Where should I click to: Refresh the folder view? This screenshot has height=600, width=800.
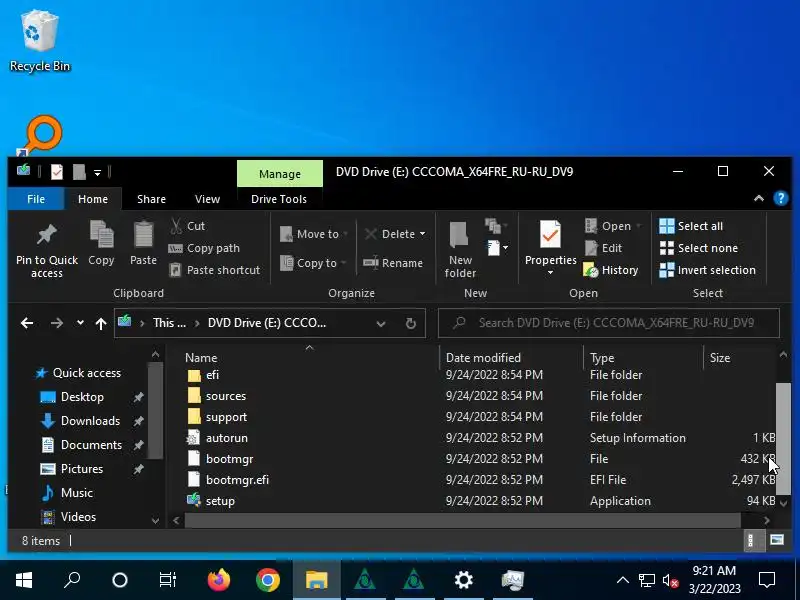[x=410, y=323]
